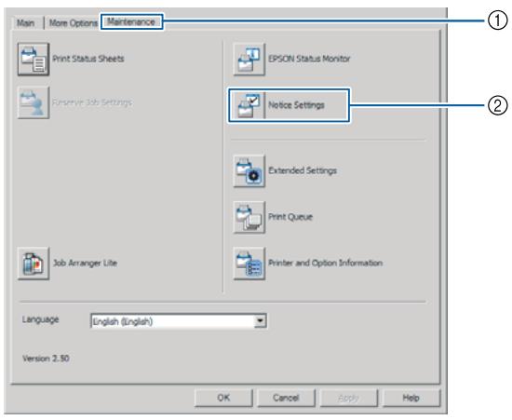Open the Help button
The width and height of the screenshot is (512, 420).
(411, 398)
